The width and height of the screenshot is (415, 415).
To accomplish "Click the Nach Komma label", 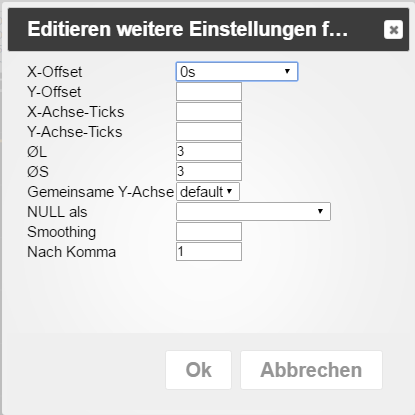I will pos(72,252).
